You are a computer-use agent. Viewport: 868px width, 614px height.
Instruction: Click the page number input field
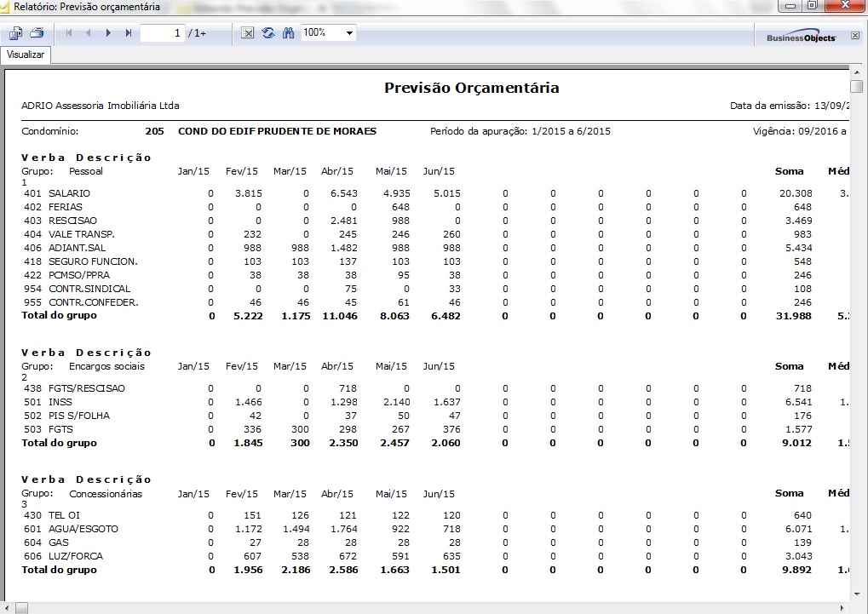click(162, 33)
